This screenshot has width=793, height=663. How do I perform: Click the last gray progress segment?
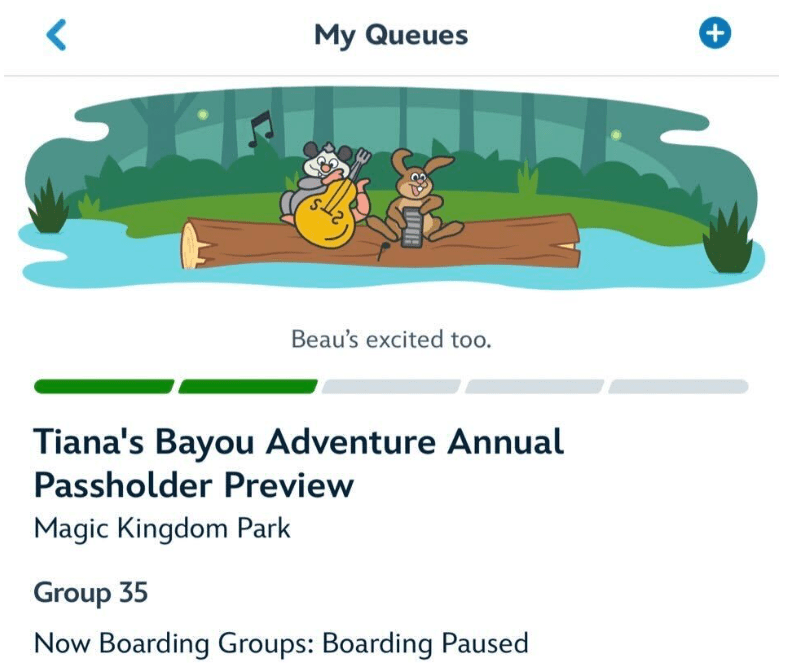[x=678, y=387]
